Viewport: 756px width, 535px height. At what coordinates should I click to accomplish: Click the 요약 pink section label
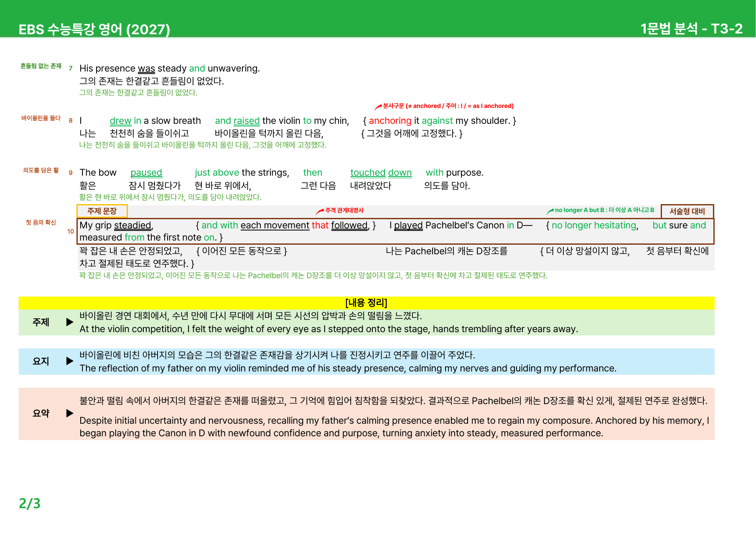coord(41,413)
